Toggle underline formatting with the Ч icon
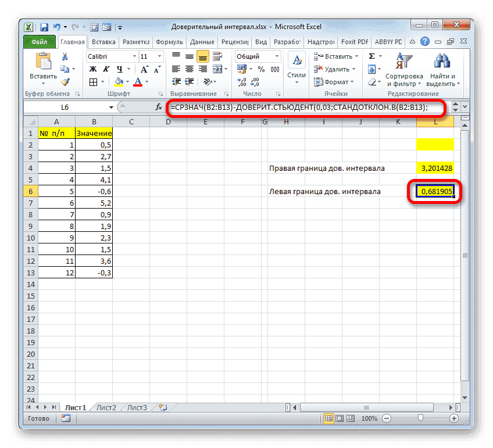The width and height of the screenshot is (493, 448). tap(119, 69)
